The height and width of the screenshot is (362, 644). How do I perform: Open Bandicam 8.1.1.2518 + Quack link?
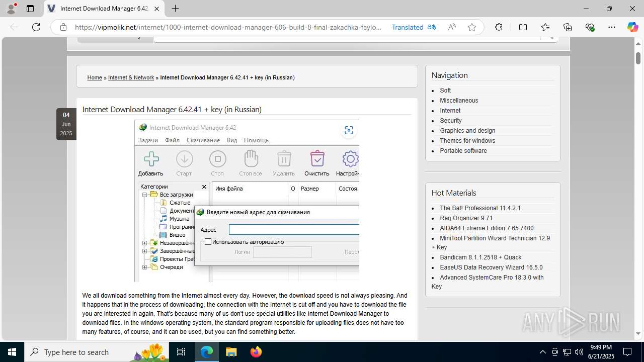pyautogui.click(x=480, y=257)
